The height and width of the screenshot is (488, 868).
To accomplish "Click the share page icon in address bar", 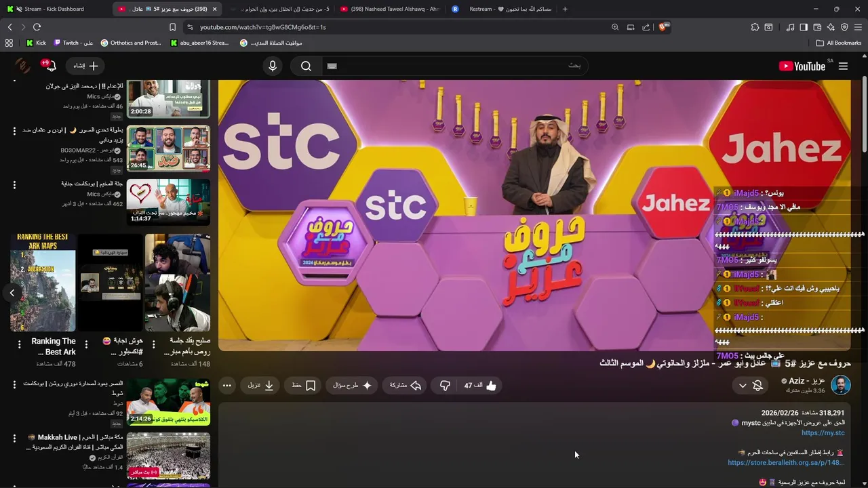I will click(x=646, y=27).
